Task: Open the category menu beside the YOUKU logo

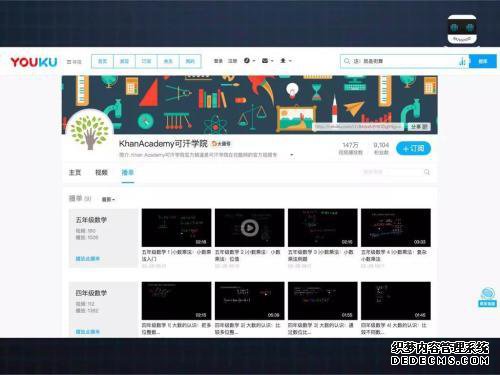Action: pos(74,62)
